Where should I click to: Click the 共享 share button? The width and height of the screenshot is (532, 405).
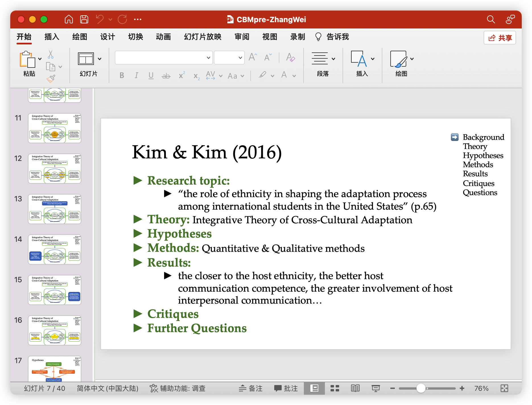point(500,38)
